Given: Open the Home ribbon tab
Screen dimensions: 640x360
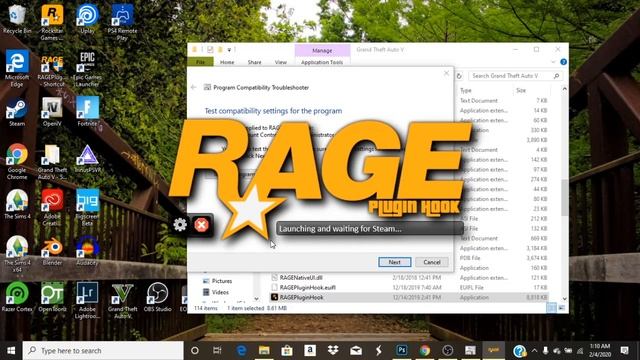Looking at the screenshot, I should coord(227,62).
